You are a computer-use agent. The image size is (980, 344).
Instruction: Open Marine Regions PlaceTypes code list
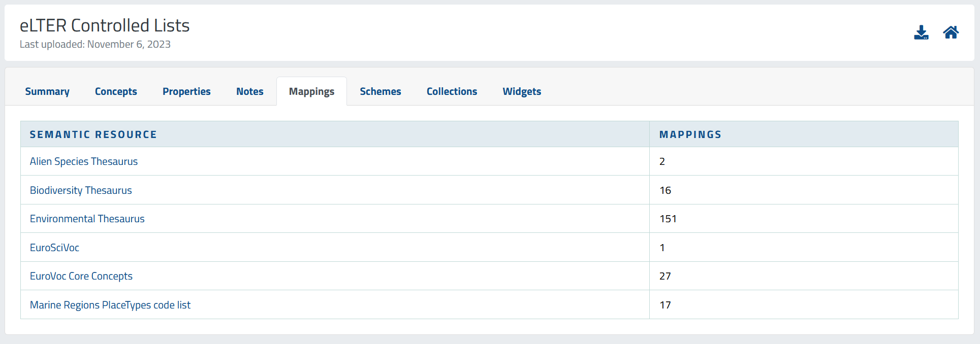[110, 305]
